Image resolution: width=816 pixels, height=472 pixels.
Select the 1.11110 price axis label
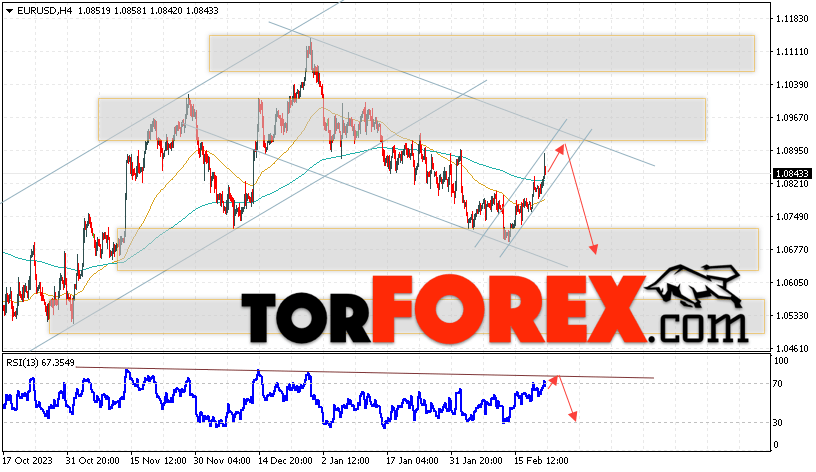(792, 52)
